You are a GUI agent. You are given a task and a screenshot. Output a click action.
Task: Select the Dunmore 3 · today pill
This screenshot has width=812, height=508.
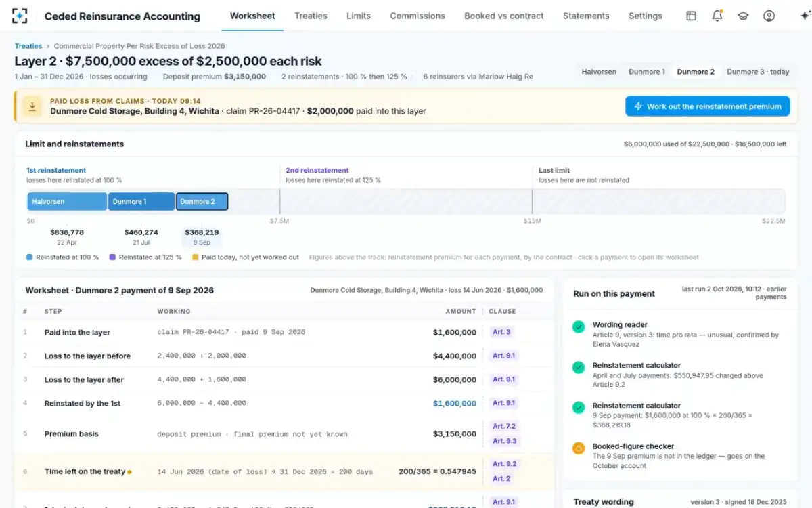758,72
